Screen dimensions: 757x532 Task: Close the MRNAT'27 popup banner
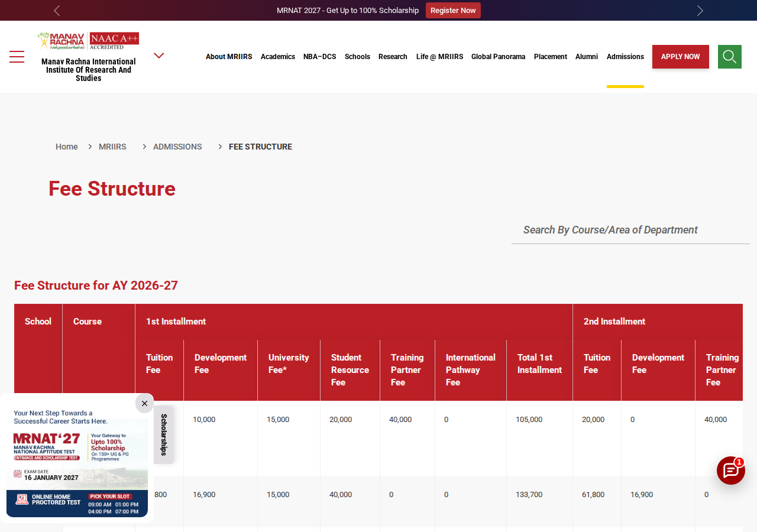coord(144,403)
